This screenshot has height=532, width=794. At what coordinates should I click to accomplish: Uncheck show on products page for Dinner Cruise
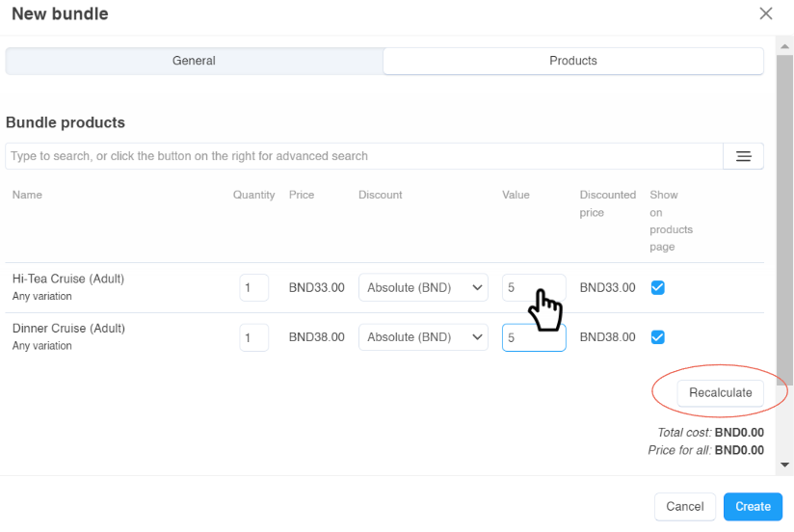pyautogui.click(x=658, y=337)
